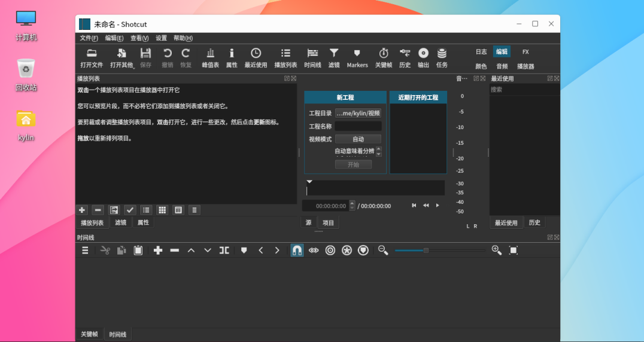Select the 历史 tab in recent panel
644x342 pixels.
tap(534, 222)
